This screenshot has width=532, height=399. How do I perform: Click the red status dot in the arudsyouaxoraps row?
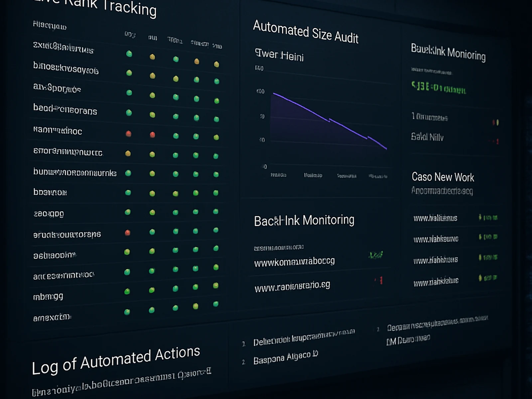pyautogui.click(x=127, y=233)
